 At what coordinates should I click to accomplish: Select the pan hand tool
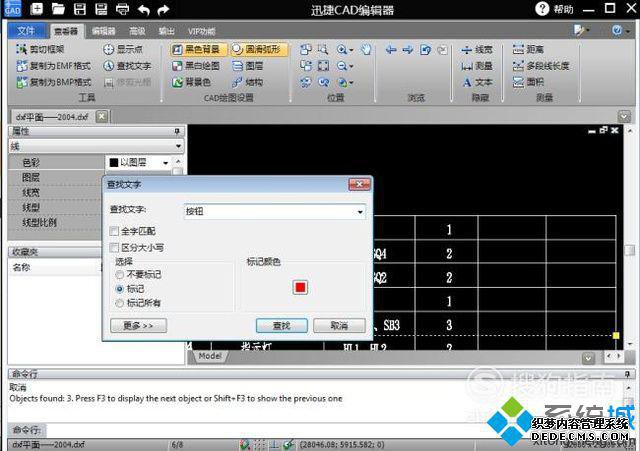pos(366,49)
